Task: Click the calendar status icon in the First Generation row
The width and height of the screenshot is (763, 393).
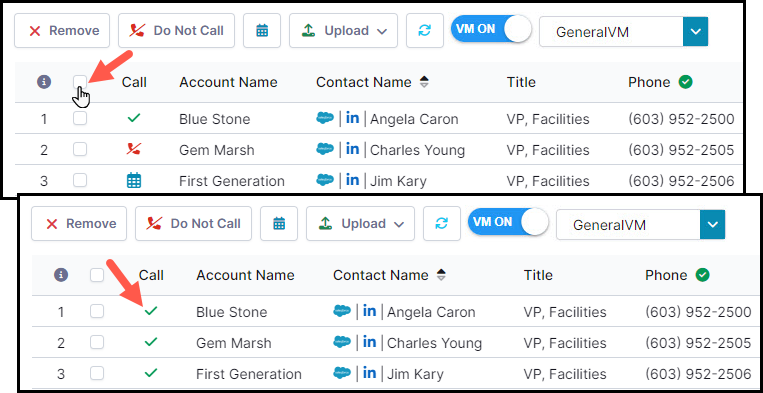Action: [134, 181]
